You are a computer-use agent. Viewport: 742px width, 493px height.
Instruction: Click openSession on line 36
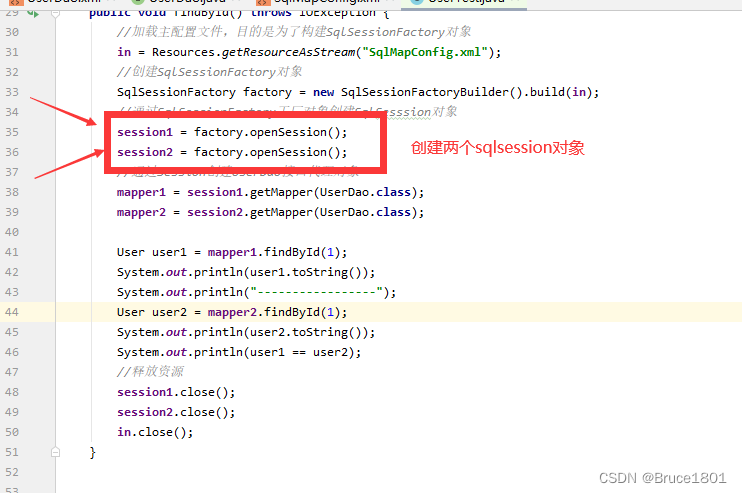(288, 152)
